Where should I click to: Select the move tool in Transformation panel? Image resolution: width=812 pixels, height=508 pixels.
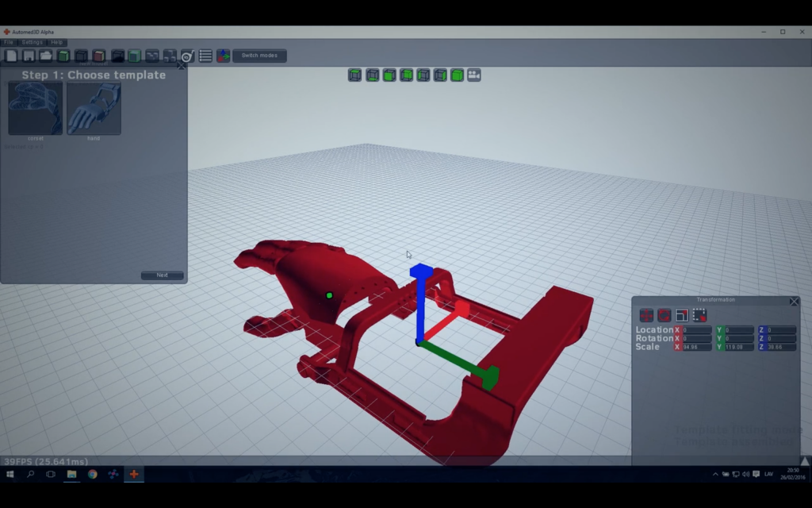pyautogui.click(x=646, y=316)
